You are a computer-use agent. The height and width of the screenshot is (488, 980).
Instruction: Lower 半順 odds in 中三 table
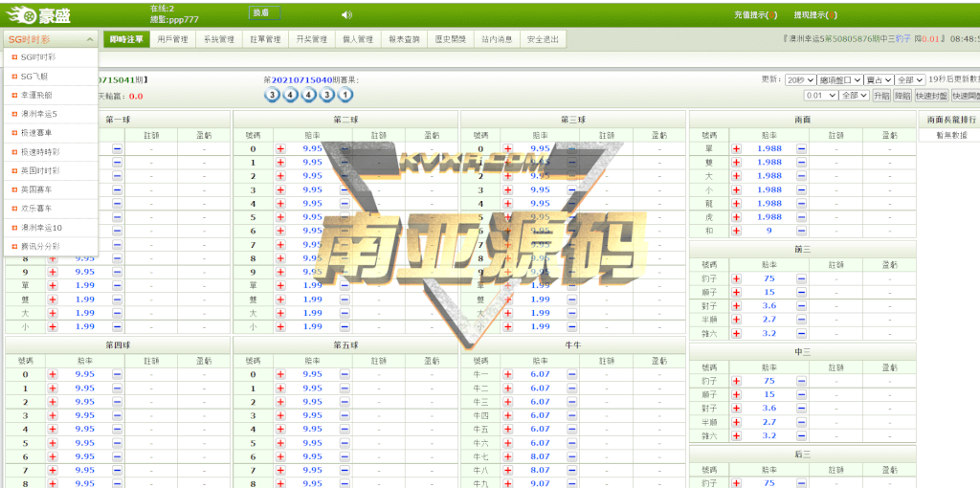pyautogui.click(x=801, y=422)
